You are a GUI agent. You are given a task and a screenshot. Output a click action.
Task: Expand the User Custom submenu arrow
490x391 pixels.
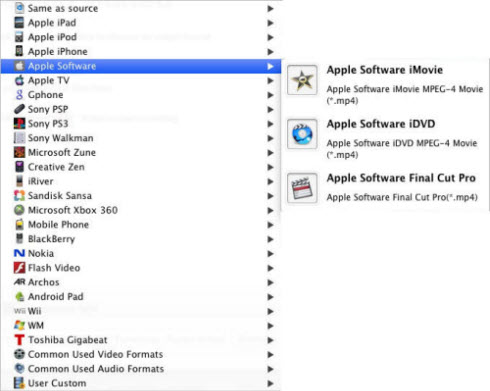pos(270,383)
